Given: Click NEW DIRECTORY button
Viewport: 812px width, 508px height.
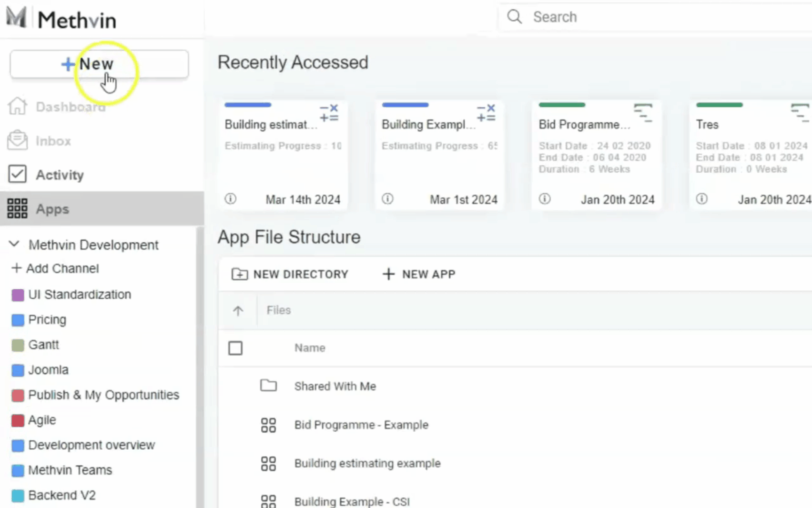Looking at the screenshot, I should [x=290, y=274].
